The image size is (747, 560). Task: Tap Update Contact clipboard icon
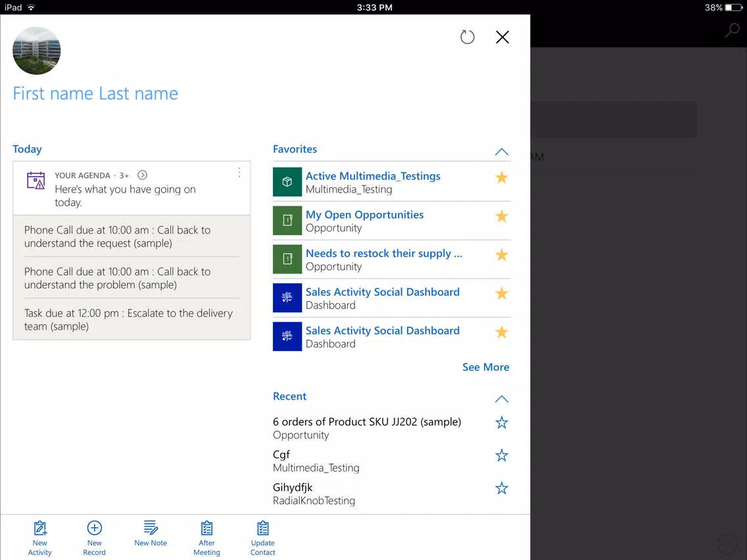[263, 528]
